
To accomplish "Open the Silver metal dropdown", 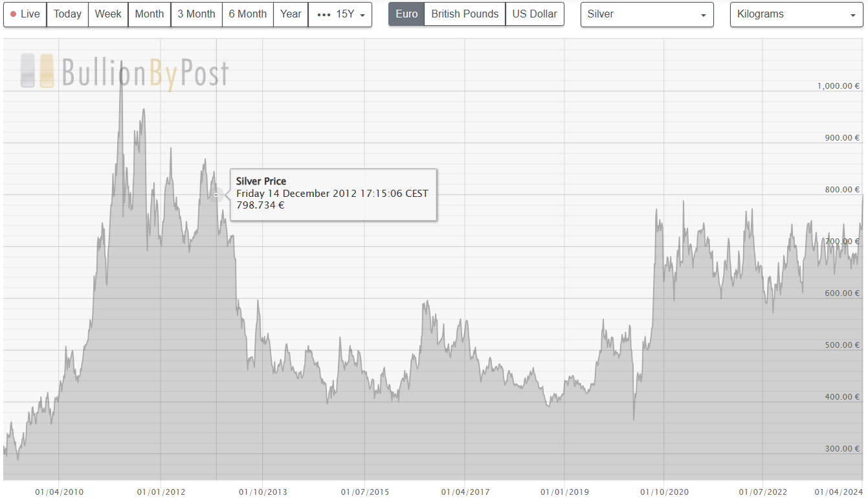I will 647,14.
